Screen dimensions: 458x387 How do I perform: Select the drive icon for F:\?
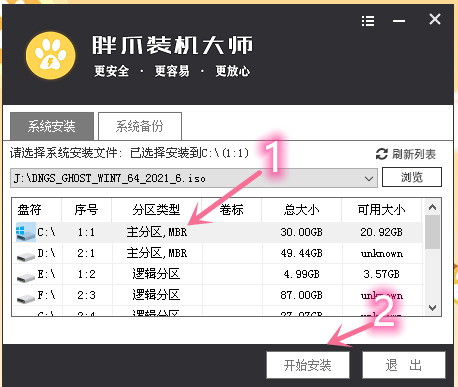(x=26, y=298)
